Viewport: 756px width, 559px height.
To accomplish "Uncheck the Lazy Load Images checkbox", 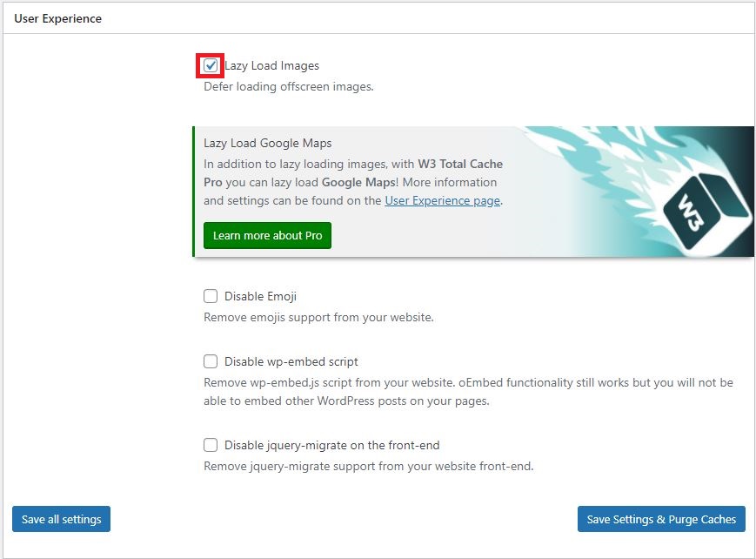I will point(211,65).
